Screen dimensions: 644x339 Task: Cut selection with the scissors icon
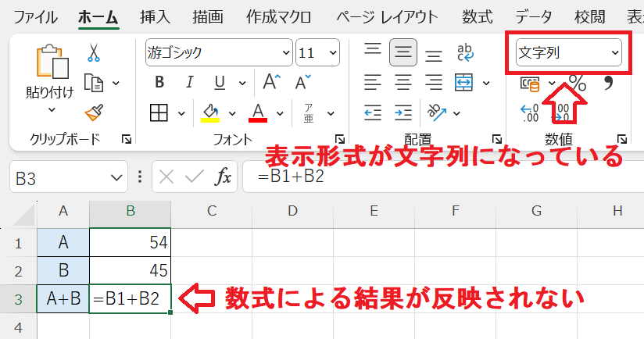(93, 52)
